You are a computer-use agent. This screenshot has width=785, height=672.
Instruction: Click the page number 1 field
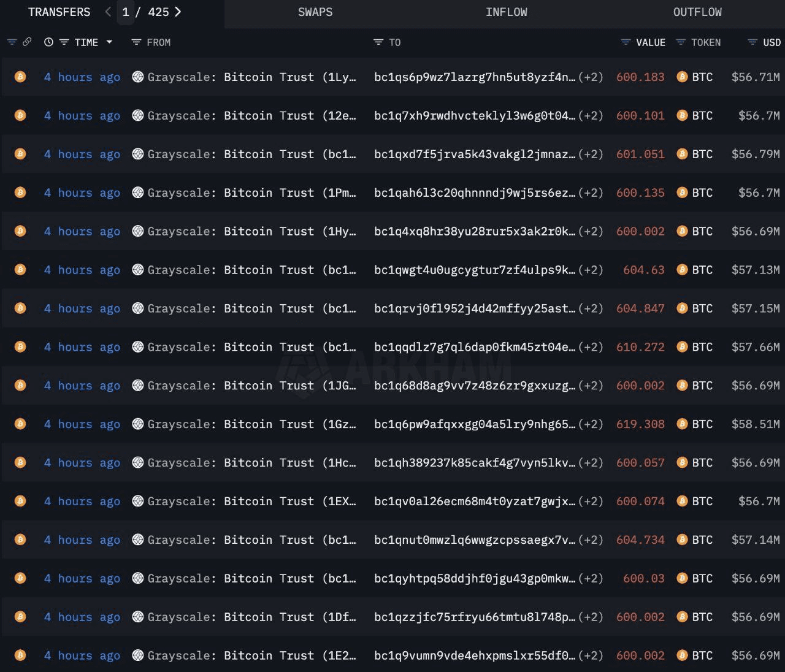[x=126, y=12]
